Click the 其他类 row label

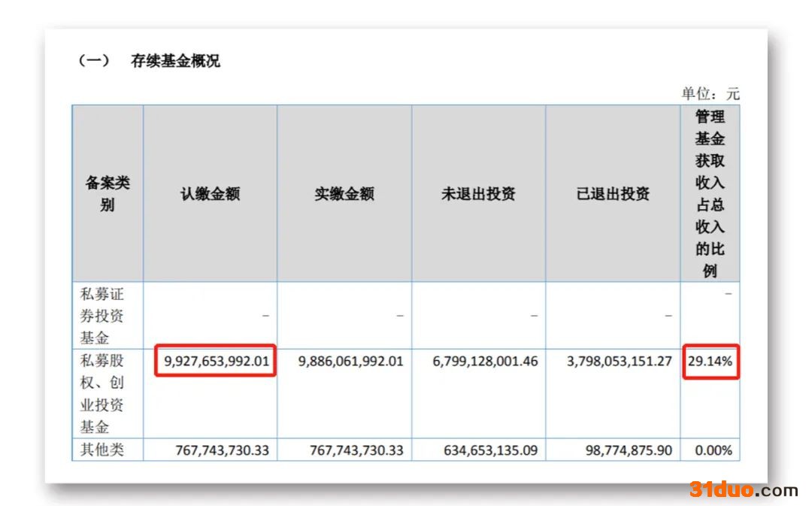point(102,450)
